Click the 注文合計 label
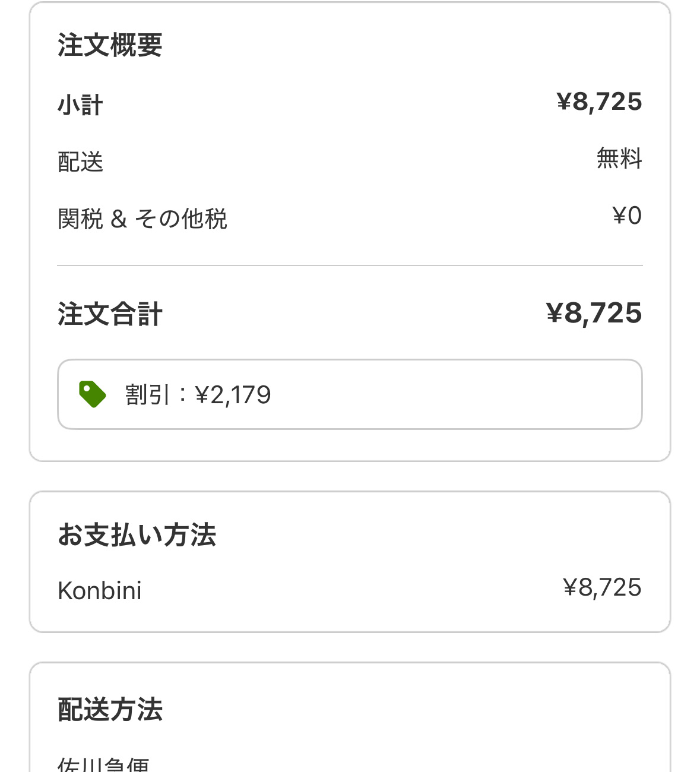 [110, 314]
